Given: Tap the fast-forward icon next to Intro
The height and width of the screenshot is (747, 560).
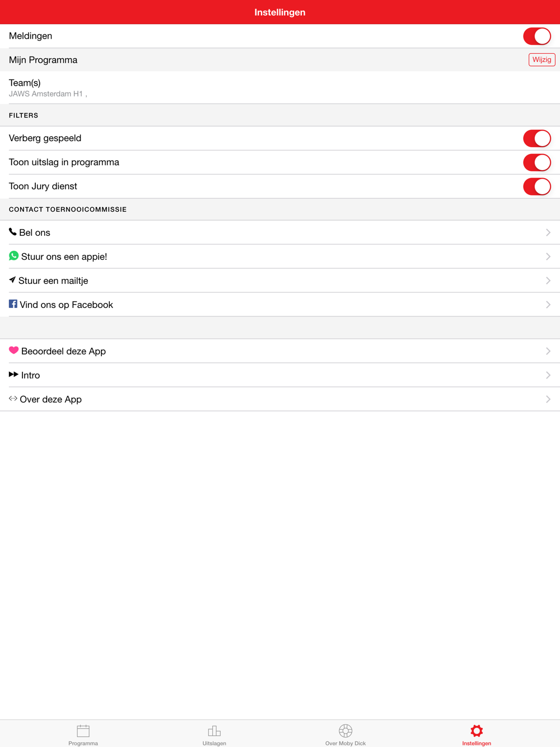Looking at the screenshot, I should (x=13, y=375).
